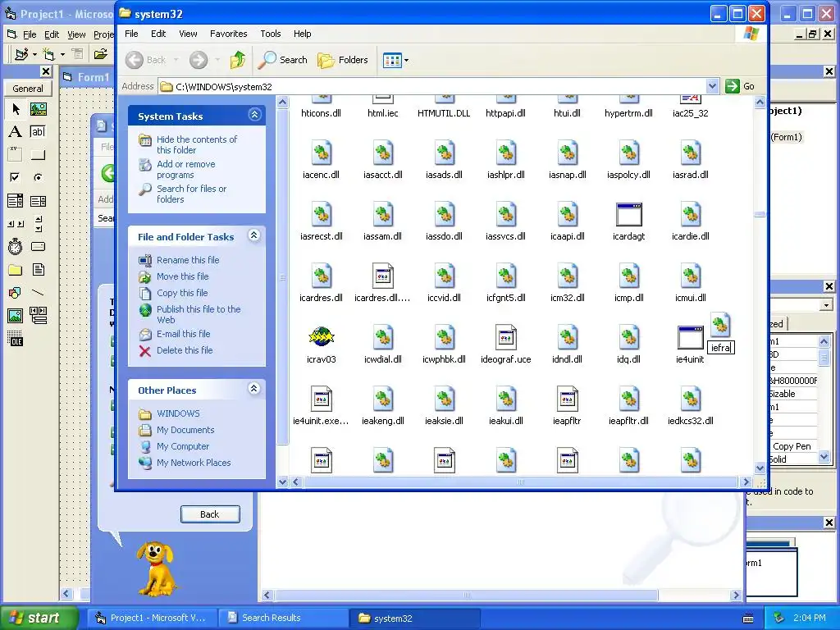Open 'My Computer' under Other Places
This screenshot has width=840, height=630.
[x=183, y=446]
